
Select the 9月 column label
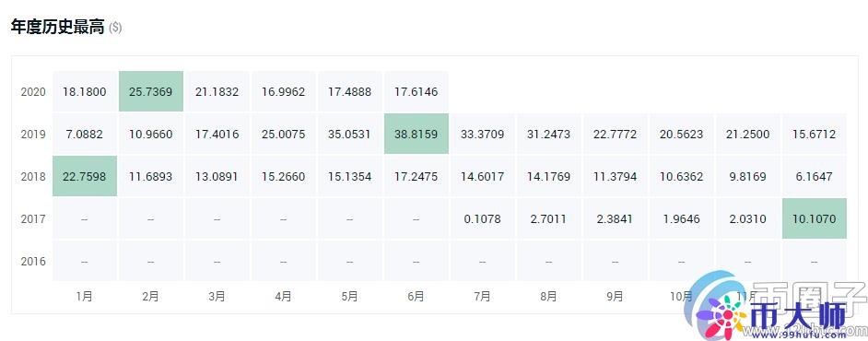[615, 297]
